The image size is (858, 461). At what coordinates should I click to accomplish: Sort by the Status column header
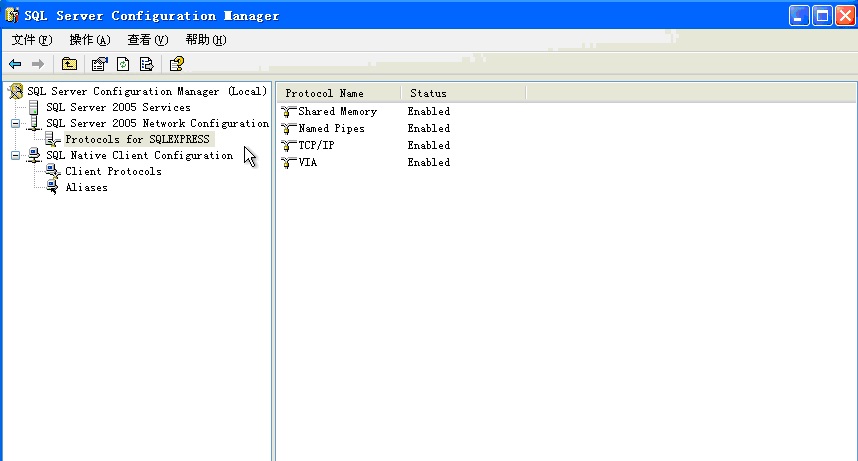pyautogui.click(x=463, y=93)
